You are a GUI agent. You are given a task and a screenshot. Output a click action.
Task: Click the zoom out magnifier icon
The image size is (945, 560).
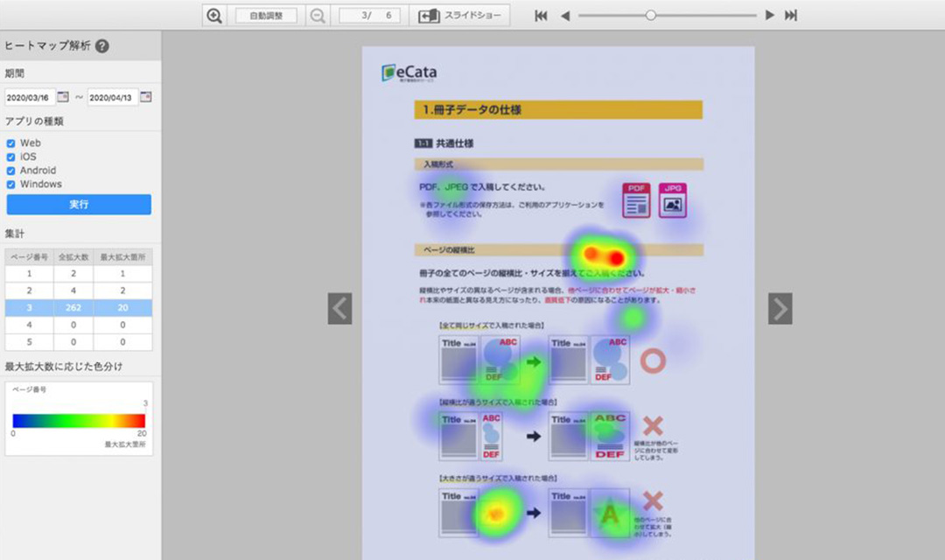(317, 16)
